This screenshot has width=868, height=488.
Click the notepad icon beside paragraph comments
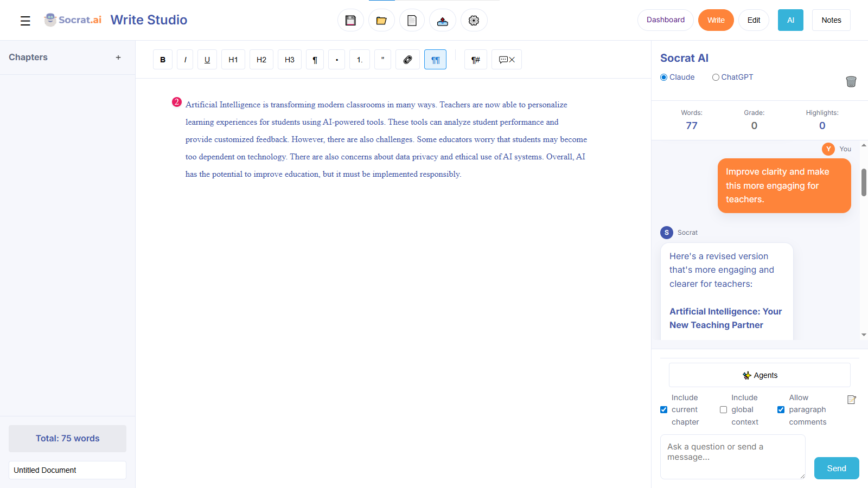(851, 400)
